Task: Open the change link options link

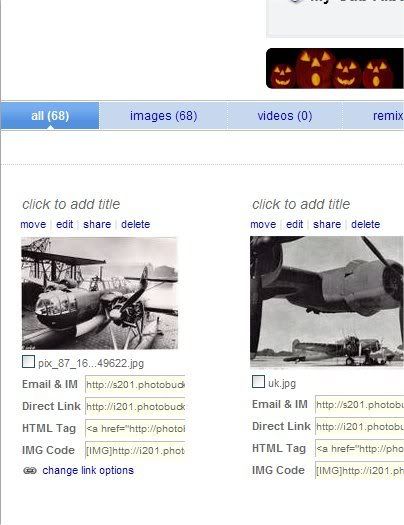Action: point(88,470)
